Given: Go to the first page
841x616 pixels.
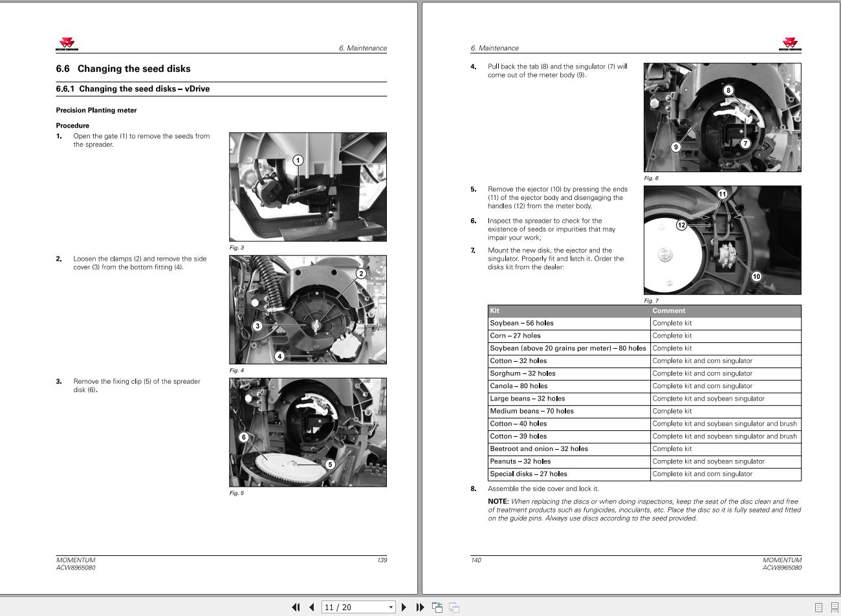Looking at the screenshot, I should [296, 607].
